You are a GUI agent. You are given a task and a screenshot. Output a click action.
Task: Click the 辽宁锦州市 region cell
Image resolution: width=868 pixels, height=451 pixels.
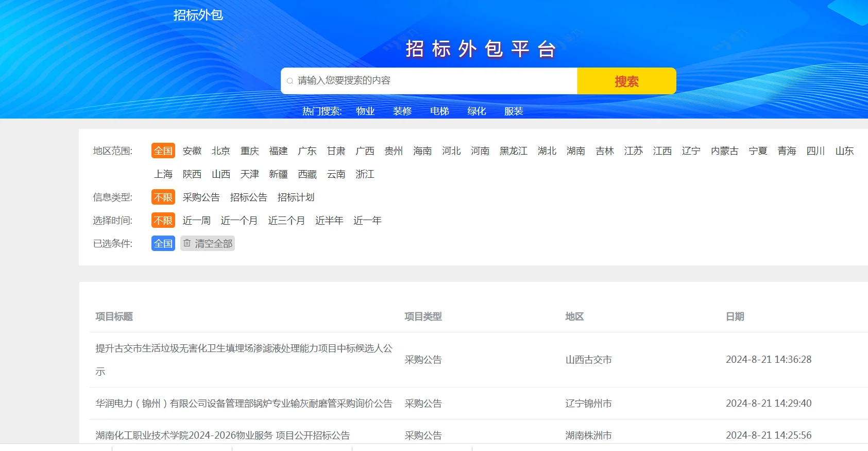pyautogui.click(x=589, y=403)
